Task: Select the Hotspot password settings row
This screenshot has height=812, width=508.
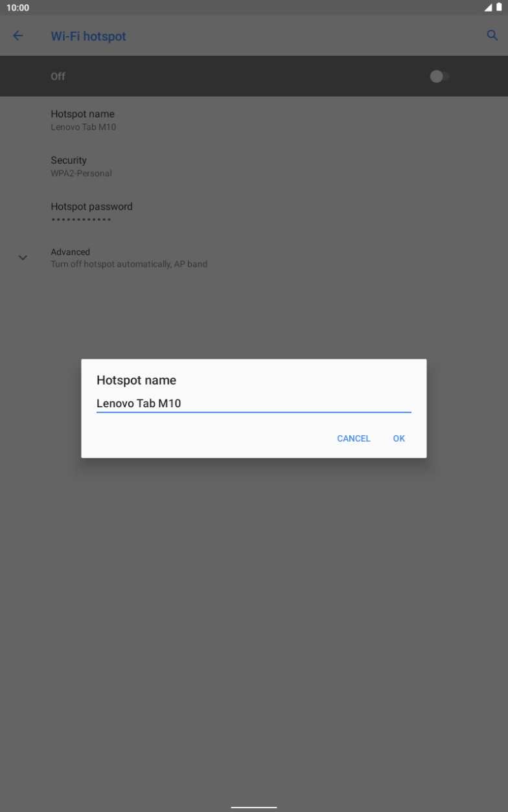Action: [254, 212]
